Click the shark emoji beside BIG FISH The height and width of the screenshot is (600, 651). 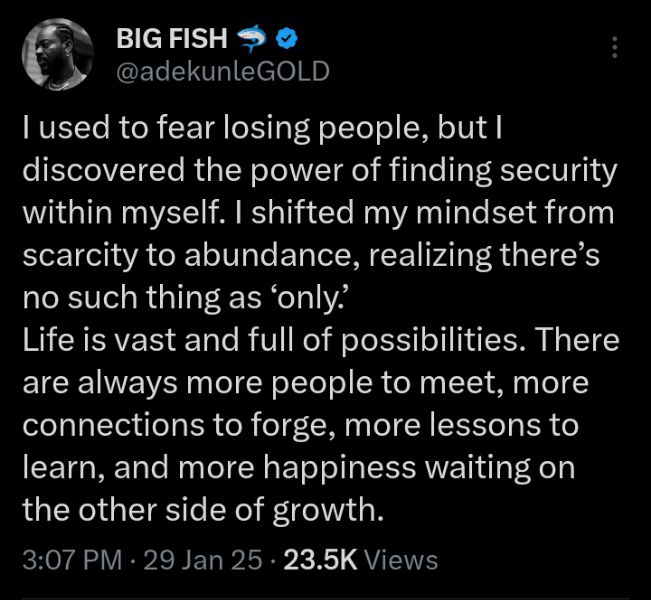pos(253,40)
